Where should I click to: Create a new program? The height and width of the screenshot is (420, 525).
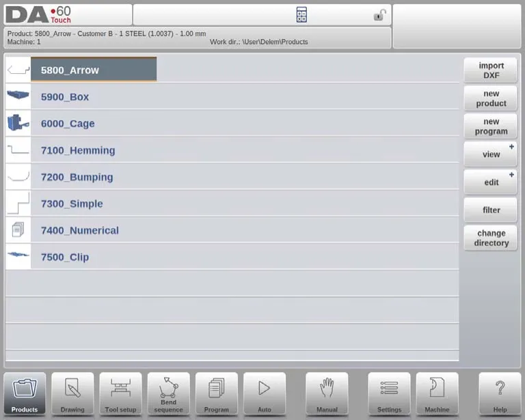pos(490,126)
